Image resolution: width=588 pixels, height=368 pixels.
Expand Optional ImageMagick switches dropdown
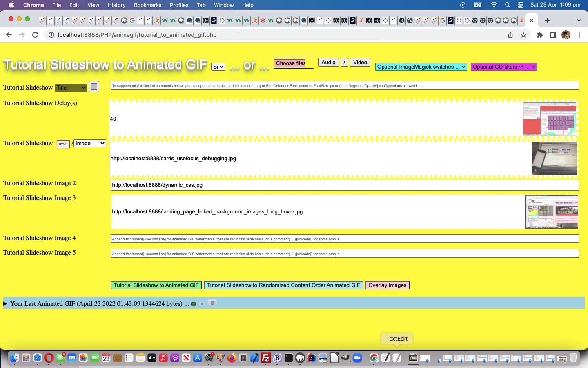coord(421,67)
